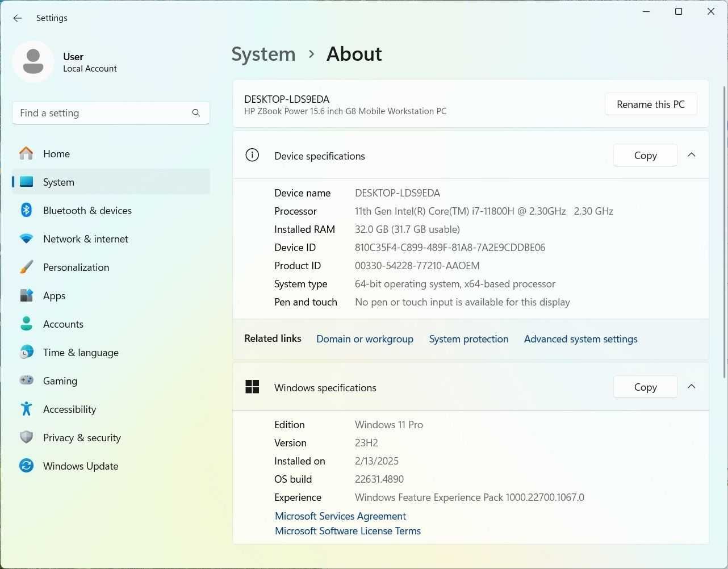The width and height of the screenshot is (728, 569).
Task: Copy the Windows specifications
Action: (x=645, y=387)
